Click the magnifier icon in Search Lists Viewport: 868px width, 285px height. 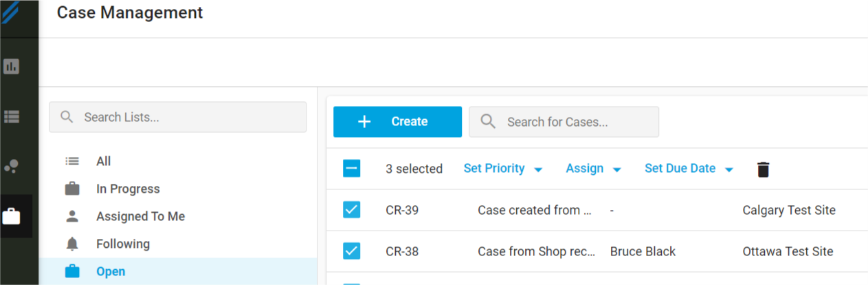[67, 117]
